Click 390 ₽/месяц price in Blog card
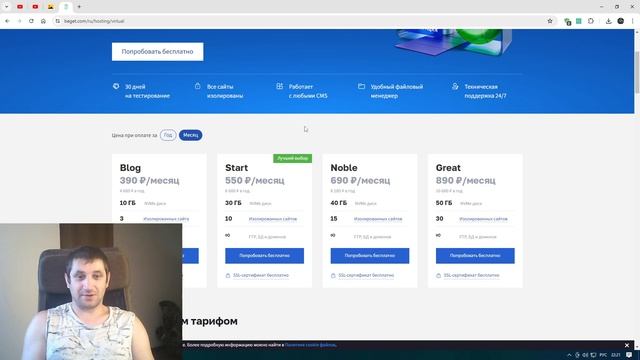 coord(149,180)
